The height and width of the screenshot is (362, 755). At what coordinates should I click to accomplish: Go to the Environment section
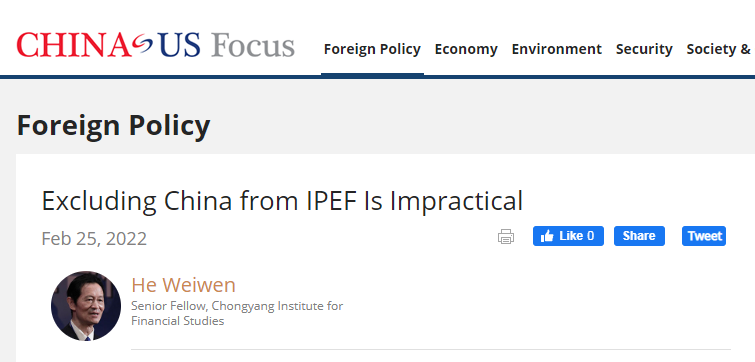pos(557,49)
